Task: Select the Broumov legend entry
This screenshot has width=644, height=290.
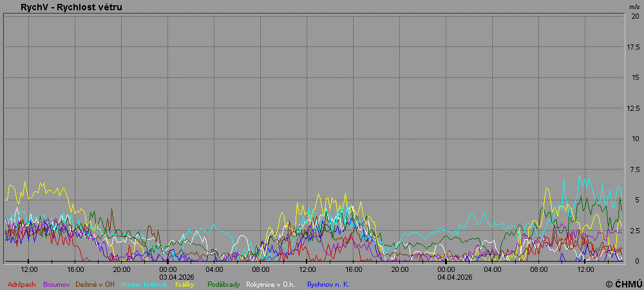Action: pyautogui.click(x=58, y=284)
